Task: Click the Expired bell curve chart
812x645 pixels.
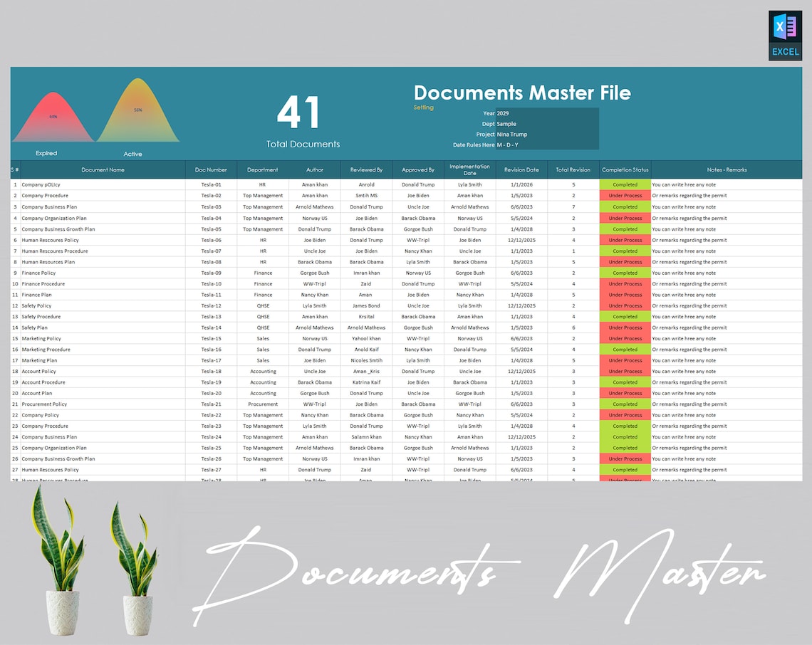Action: click(x=53, y=117)
